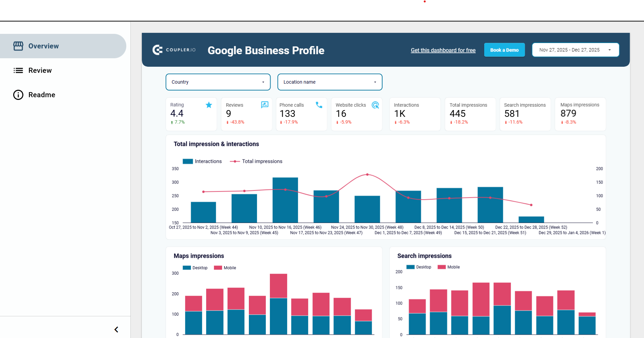Image resolution: width=644 pixels, height=338 pixels.
Task: Click the reviews icon on the Reviews card
Action: click(x=264, y=105)
